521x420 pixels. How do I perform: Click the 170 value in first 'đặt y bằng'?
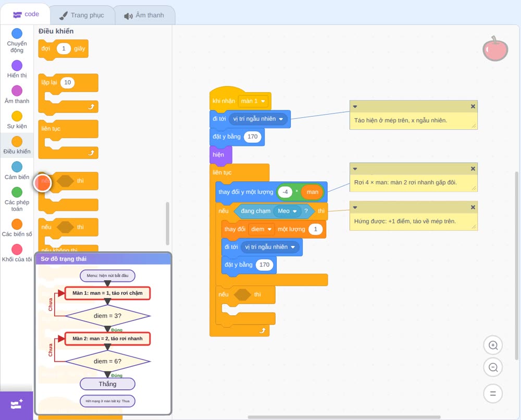click(253, 137)
